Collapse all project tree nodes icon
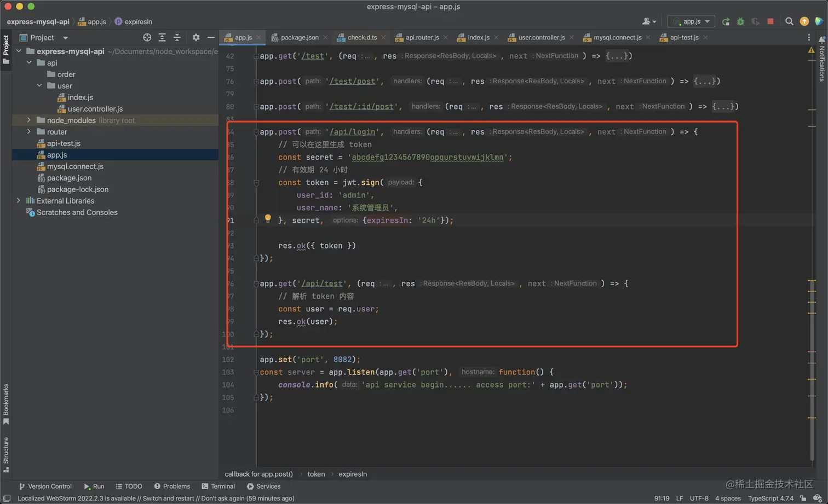The image size is (828, 504). coord(177,38)
